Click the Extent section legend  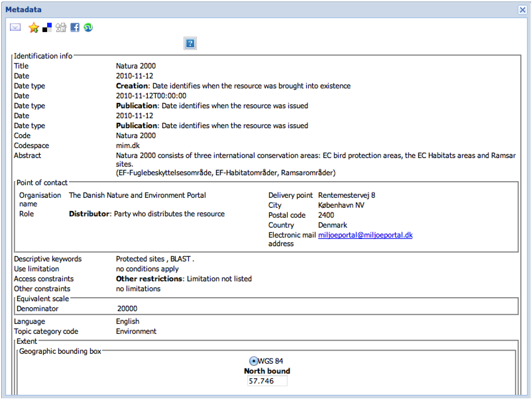27,341
